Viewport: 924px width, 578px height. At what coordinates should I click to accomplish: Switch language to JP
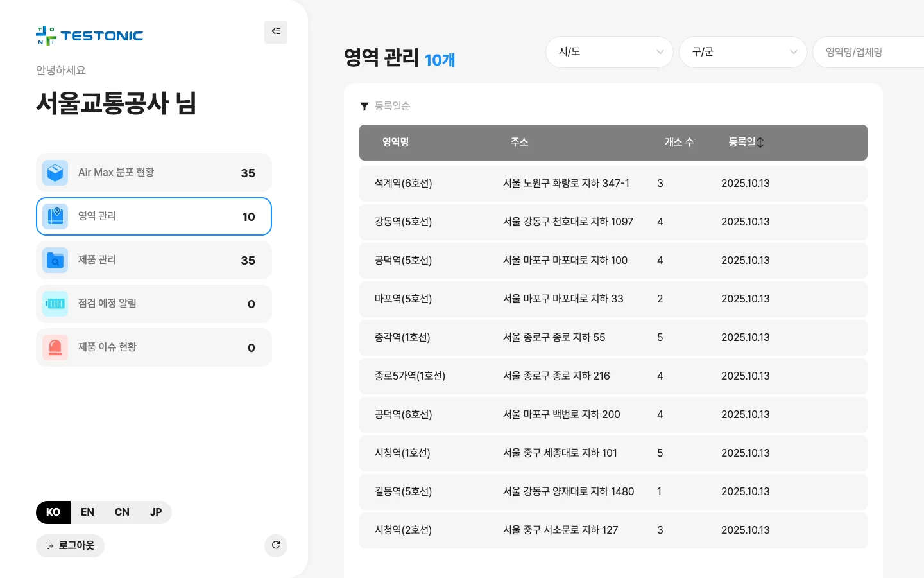[x=156, y=512]
